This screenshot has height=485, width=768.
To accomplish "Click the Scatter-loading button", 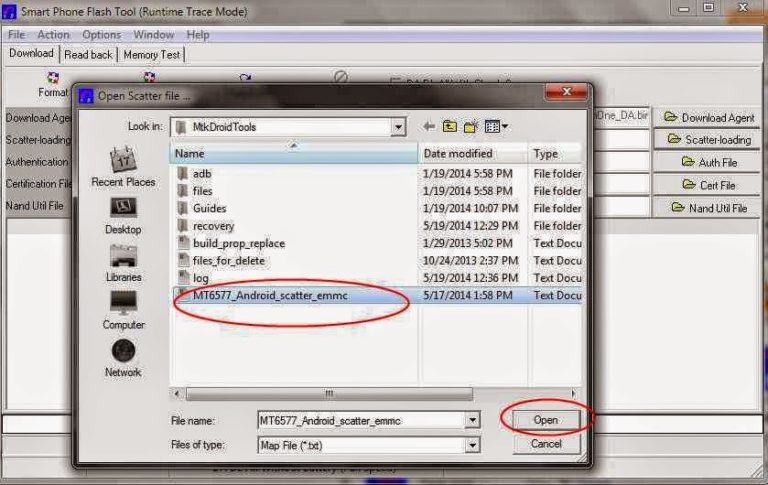I will click(x=708, y=140).
